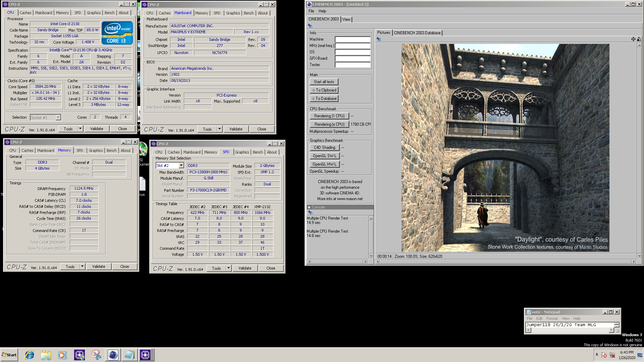Open CINEBENCH Help menu

pyautogui.click(x=322, y=11)
